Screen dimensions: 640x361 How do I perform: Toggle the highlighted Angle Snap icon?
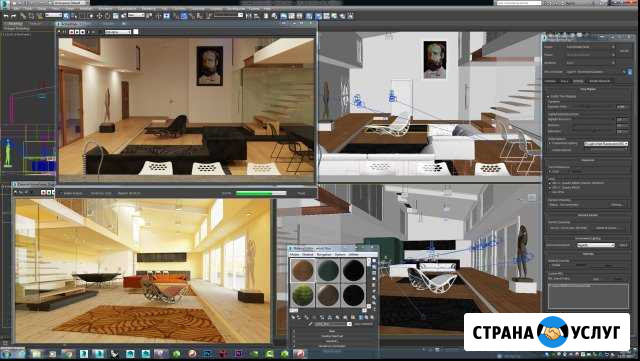pyautogui.click(x=183, y=16)
